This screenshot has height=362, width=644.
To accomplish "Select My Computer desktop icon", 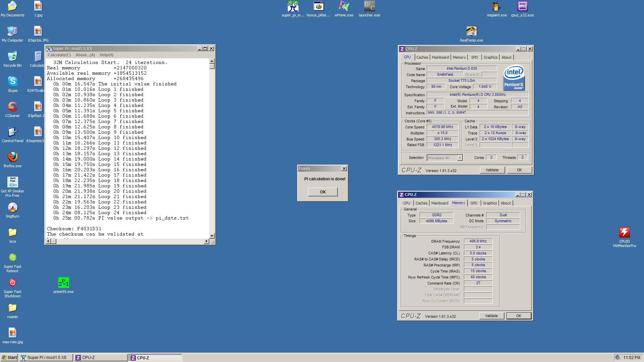I will point(12,34).
